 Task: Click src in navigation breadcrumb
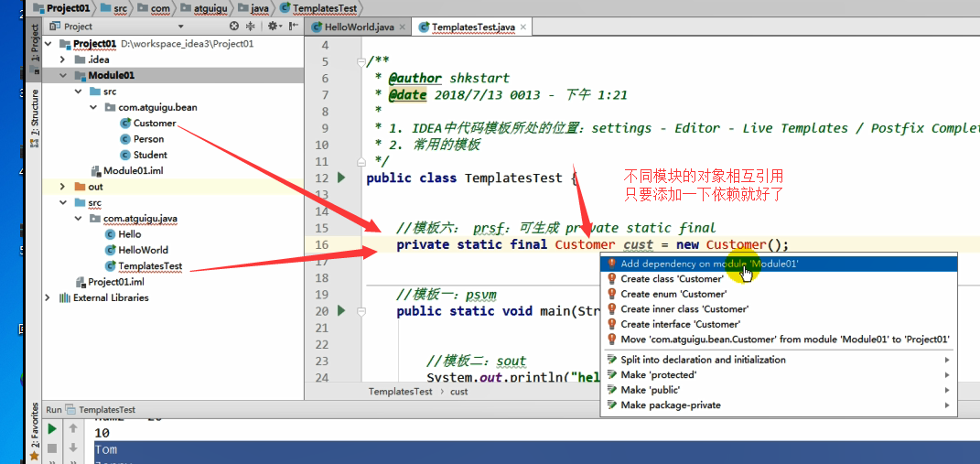(x=114, y=8)
